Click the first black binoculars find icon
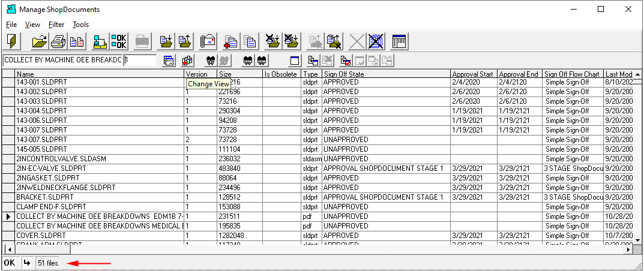644x271 pixels. [x=211, y=61]
